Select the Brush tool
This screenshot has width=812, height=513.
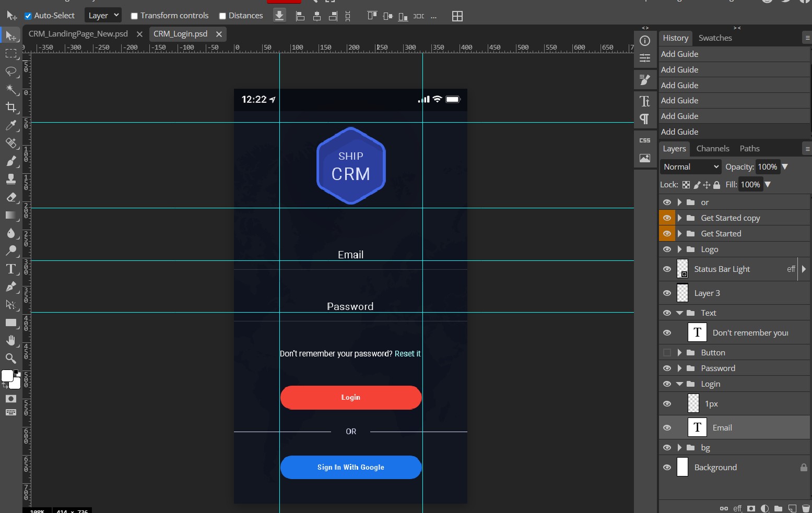tap(11, 161)
